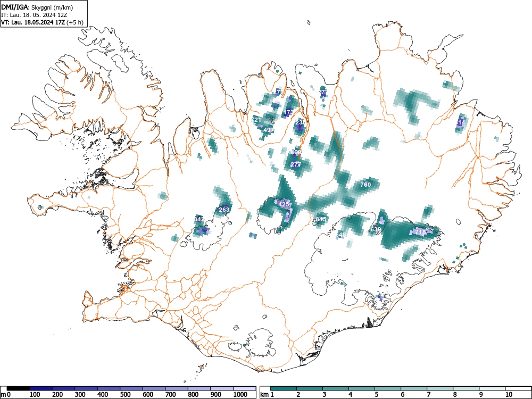Viewport: 532px width, 399px height.
Task: Click the 8 label on the kilometre scale
Action: [x=455, y=395]
